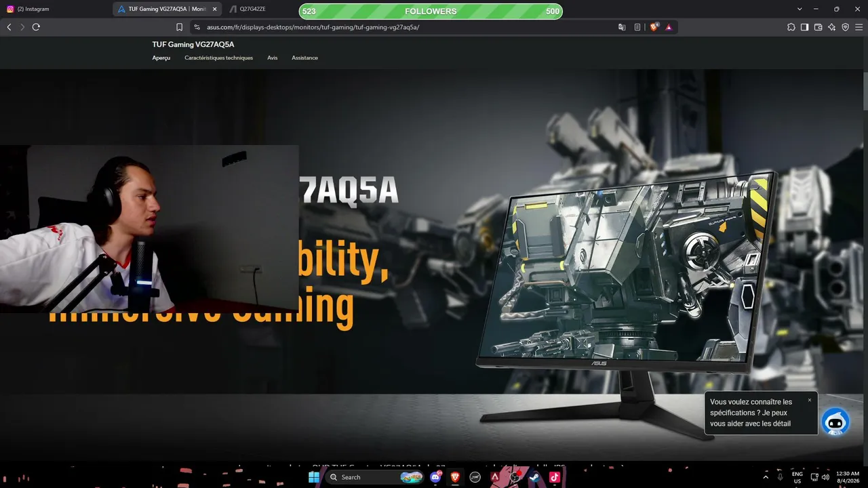
Task: Open the red Apex-style taskbar app
Action: pos(495,477)
